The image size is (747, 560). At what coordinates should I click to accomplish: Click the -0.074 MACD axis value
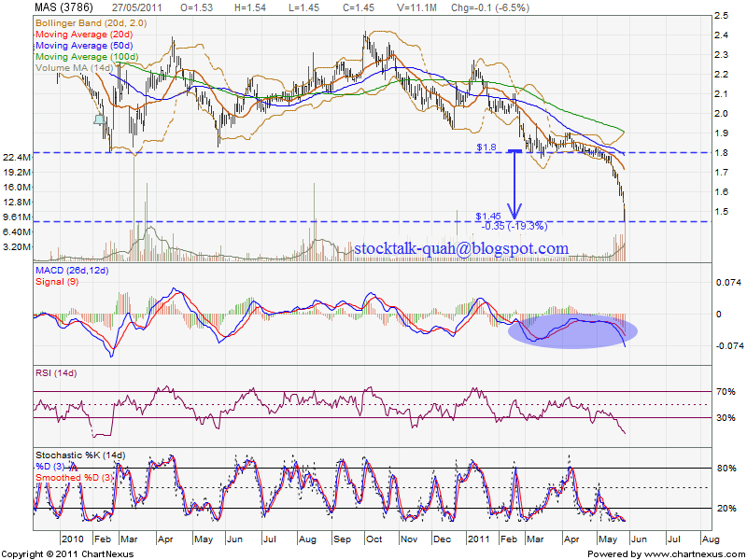point(729,346)
